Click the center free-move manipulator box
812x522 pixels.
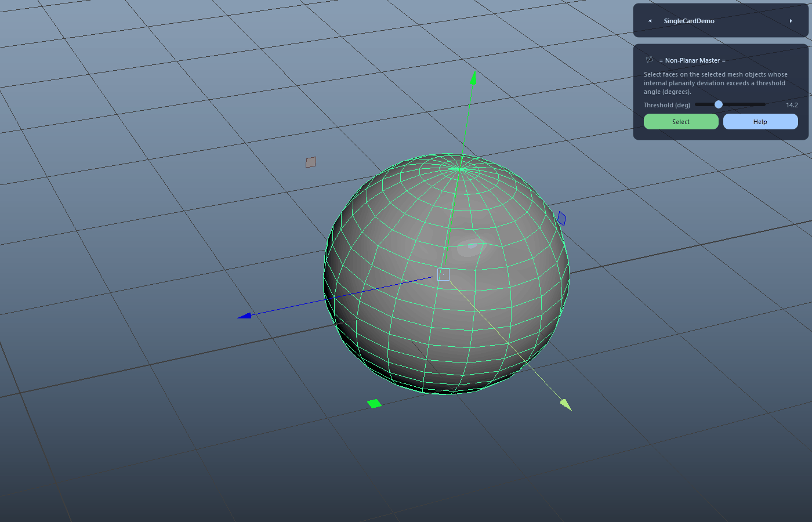[x=443, y=274]
